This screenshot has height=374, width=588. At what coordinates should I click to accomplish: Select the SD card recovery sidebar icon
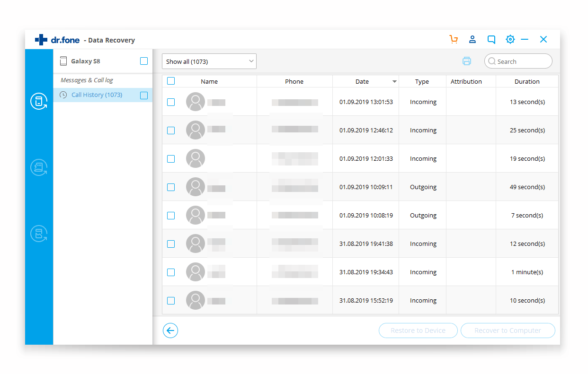pyautogui.click(x=39, y=167)
